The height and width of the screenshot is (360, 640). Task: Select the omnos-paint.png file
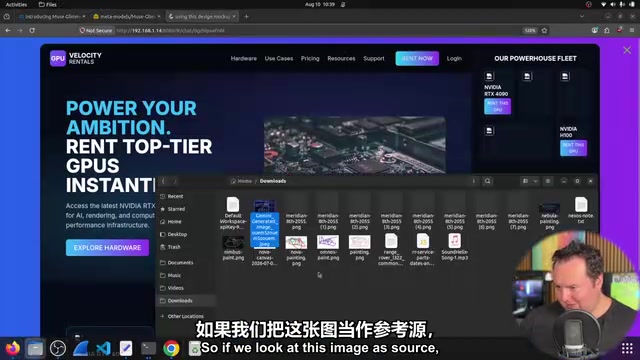pyautogui.click(x=328, y=248)
